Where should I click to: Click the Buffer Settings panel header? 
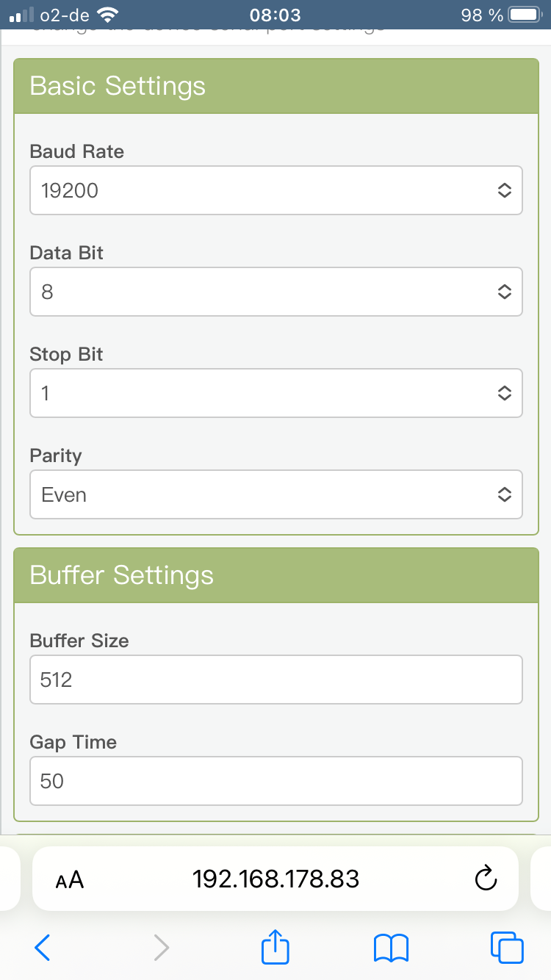click(x=276, y=575)
